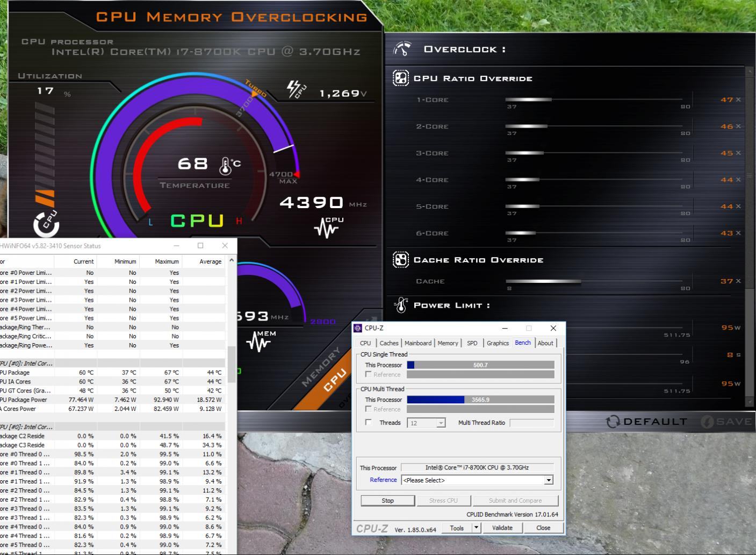Select the Multi Thread Ratio field
Image resolution: width=756 pixels, height=555 pixels.
click(531, 423)
